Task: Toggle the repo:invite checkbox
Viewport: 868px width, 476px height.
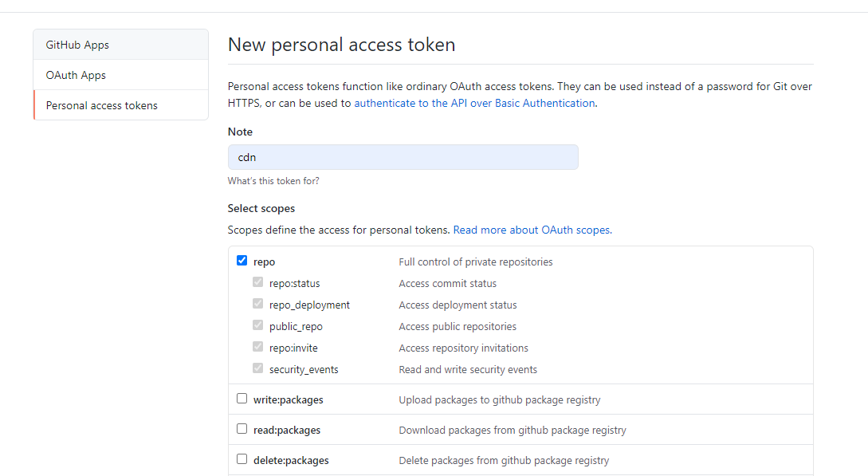Action: (x=258, y=347)
